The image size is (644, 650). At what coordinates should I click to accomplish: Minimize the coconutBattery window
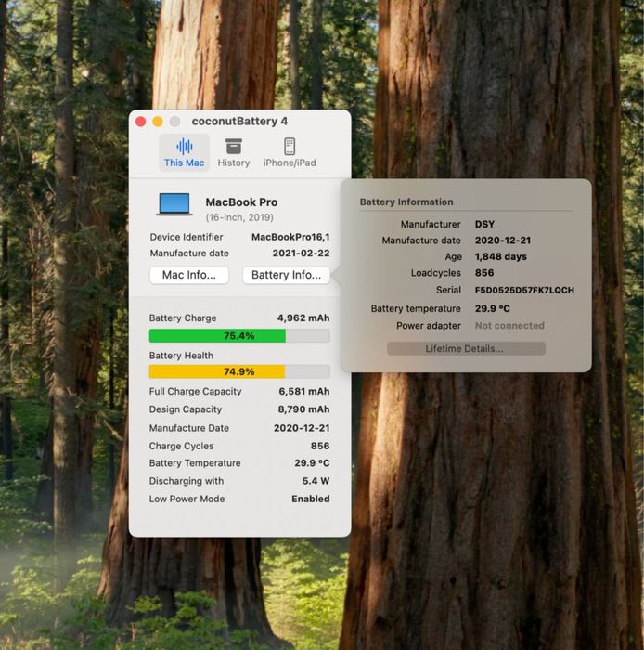[x=158, y=122]
